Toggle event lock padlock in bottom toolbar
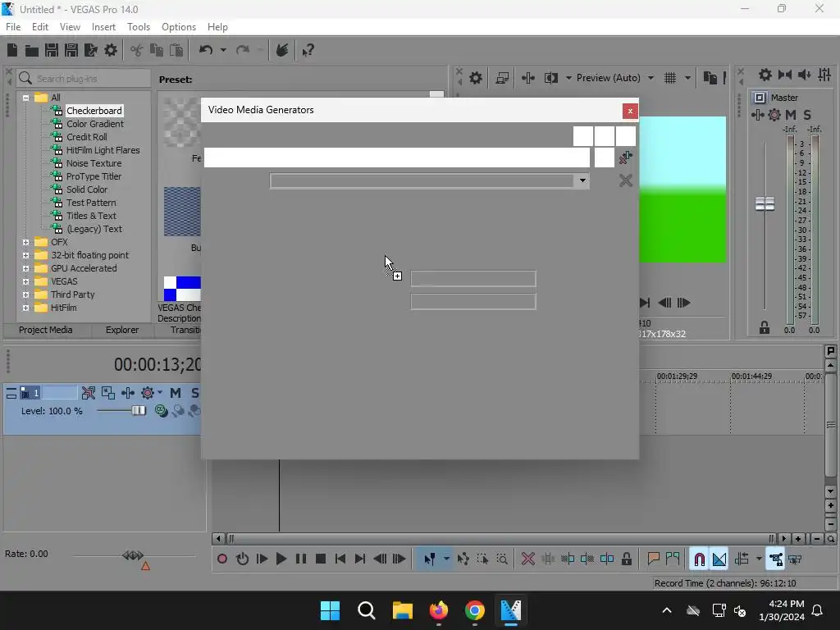The image size is (840, 630). (x=626, y=559)
